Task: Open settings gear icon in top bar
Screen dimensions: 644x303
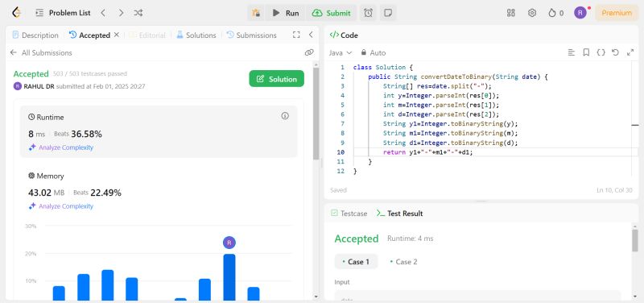Action: pos(532,13)
